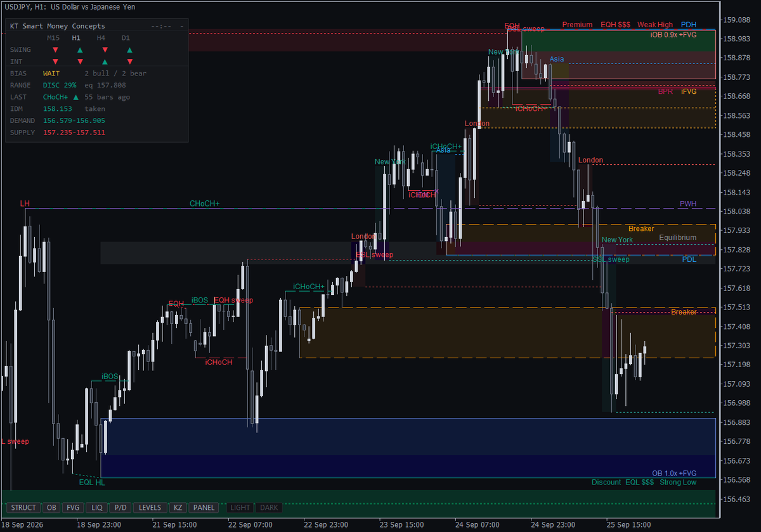Collapse the KT Smart Money Concepts panel
This screenshot has height=532, width=761.
pyautogui.click(x=182, y=26)
